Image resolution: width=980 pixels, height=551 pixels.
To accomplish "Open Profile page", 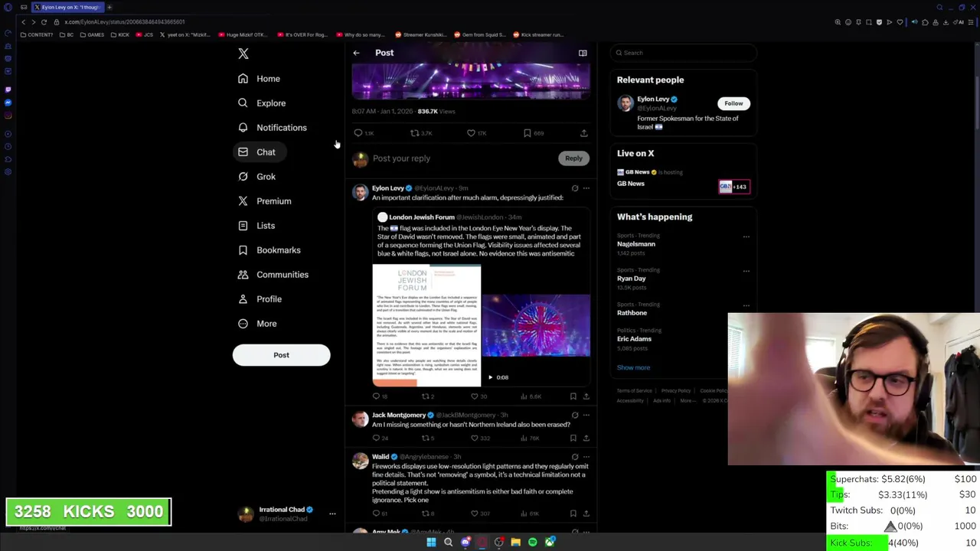I will click(x=260, y=299).
